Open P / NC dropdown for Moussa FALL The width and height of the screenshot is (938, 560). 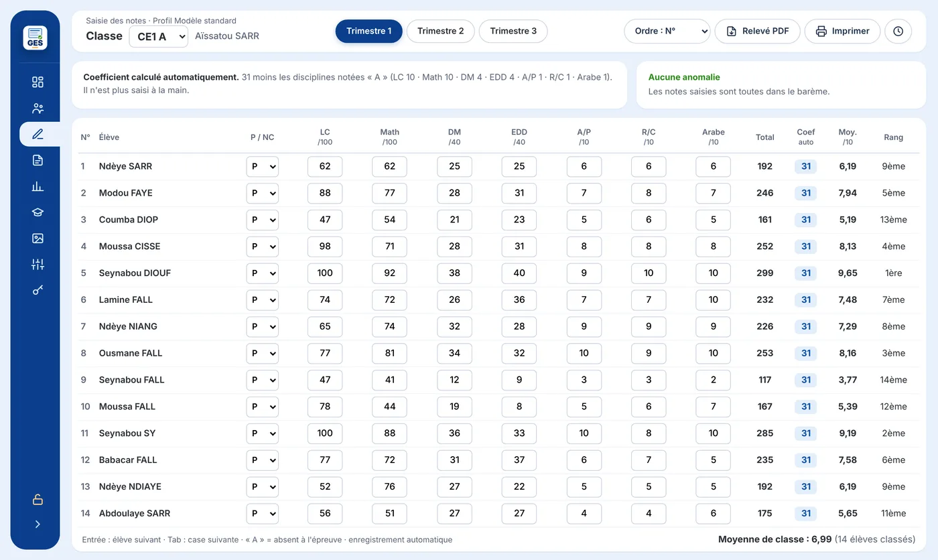263,407
